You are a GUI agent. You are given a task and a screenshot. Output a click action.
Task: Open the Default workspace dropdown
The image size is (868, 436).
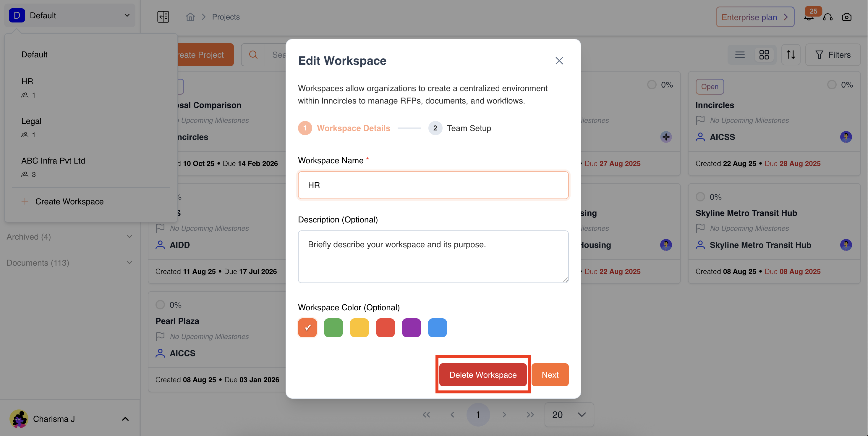[x=70, y=15]
